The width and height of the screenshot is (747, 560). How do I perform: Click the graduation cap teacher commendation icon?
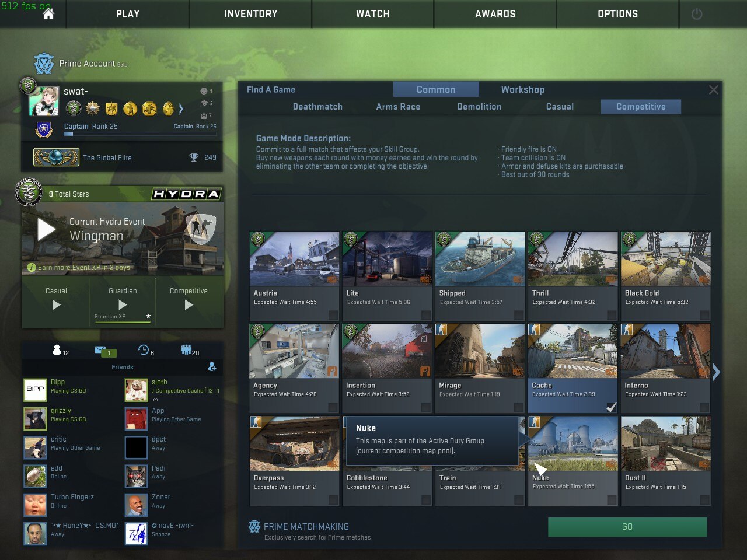[204, 103]
